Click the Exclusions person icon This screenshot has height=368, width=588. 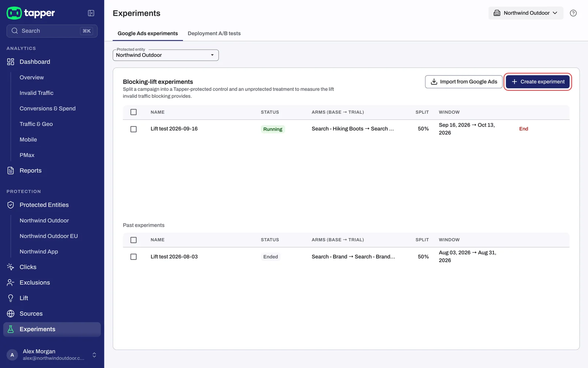(x=11, y=283)
